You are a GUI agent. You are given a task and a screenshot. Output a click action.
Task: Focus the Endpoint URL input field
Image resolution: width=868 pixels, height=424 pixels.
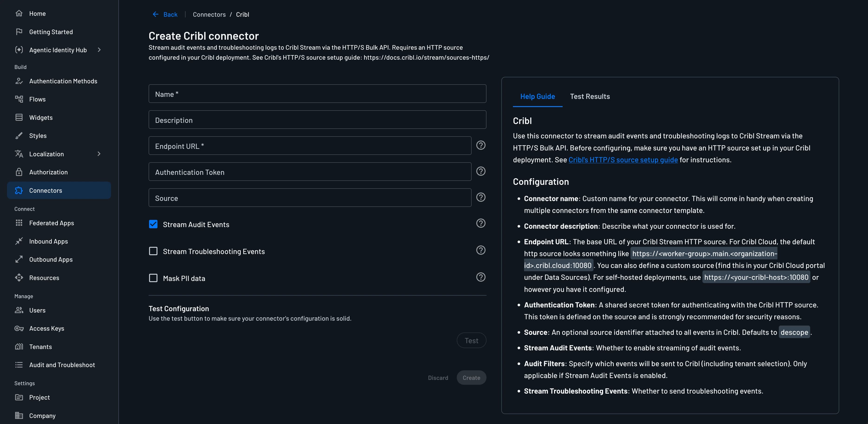click(x=310, y=146)
